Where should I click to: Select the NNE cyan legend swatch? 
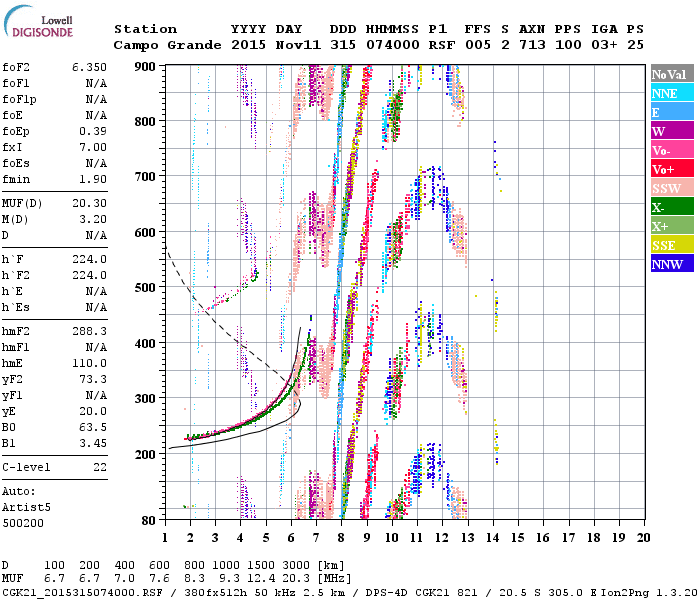[672, 93]
